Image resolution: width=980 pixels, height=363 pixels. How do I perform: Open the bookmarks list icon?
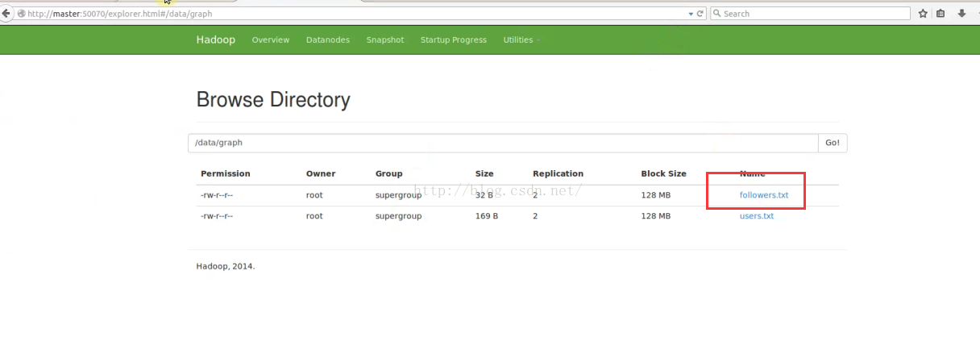point(942,14)
